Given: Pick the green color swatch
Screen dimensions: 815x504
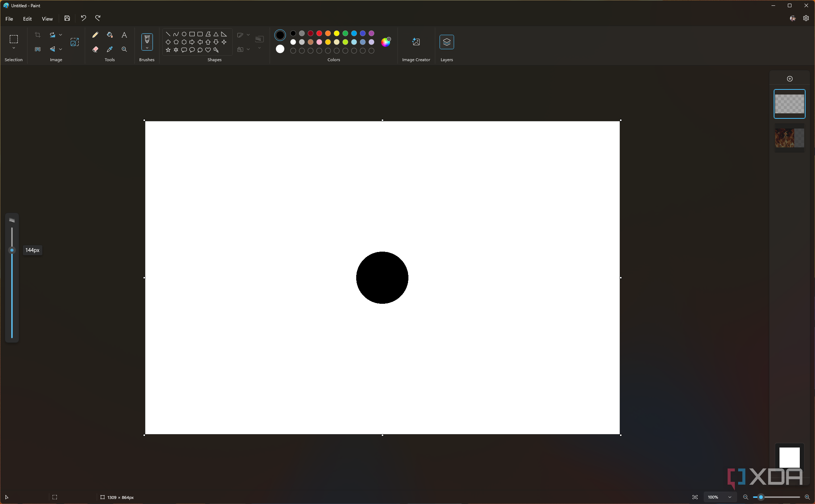Looking at the screenshot, I should 345,33.
